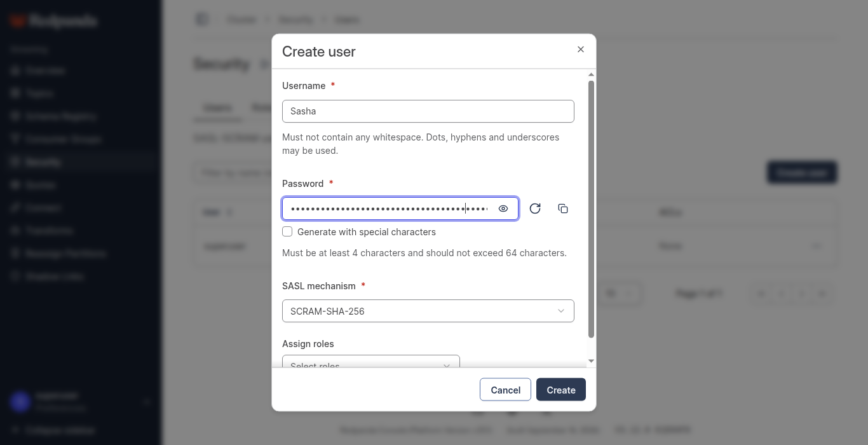Regenerate the password using the refresh icon
The height and width of the screenshot is (445, 868).
pos(535,209)
